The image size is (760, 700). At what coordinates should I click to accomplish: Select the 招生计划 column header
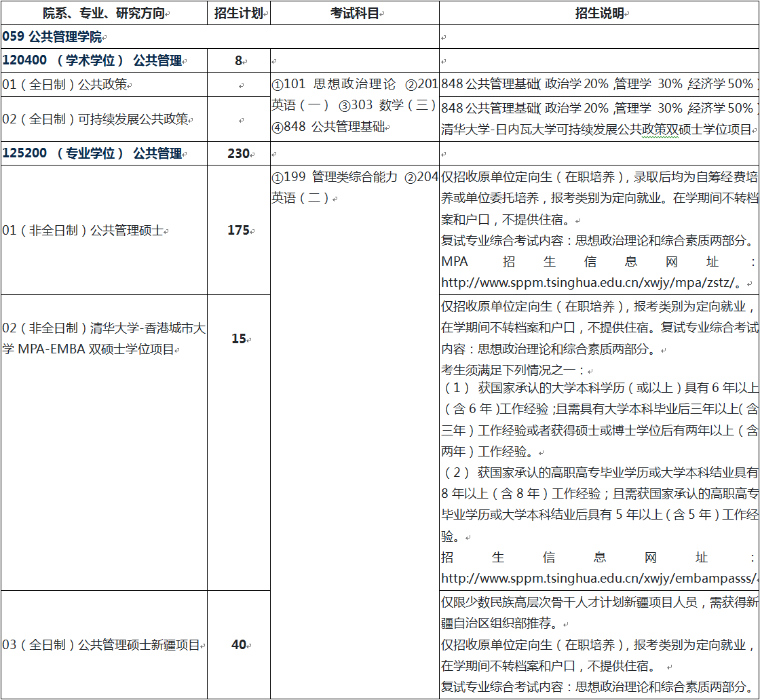237,14
